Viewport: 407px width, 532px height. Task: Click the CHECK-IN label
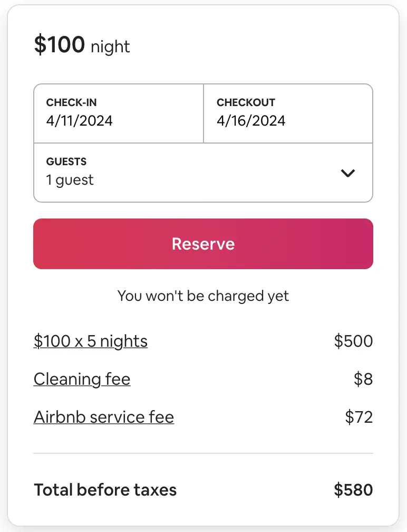(x=71, y=102)
